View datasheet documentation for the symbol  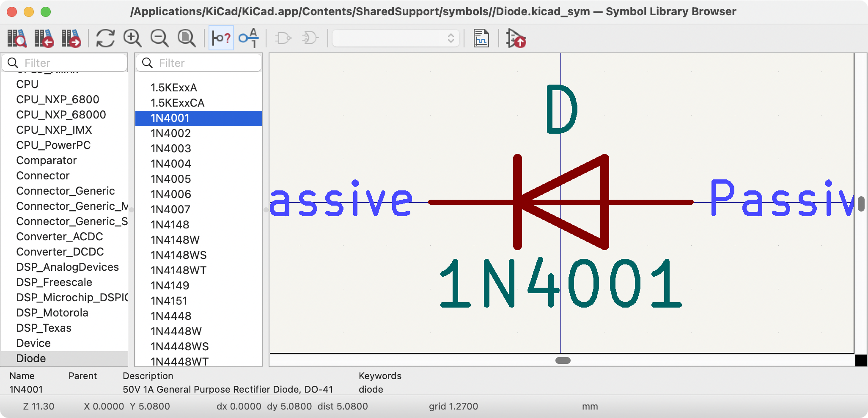click(482, 38)
